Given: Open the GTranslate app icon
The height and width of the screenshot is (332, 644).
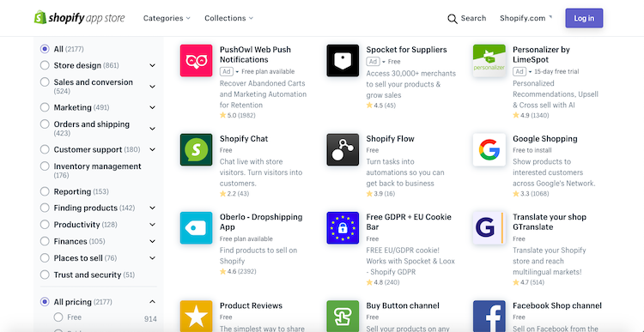Looking at the screenshot, I should tap(489, 227).
